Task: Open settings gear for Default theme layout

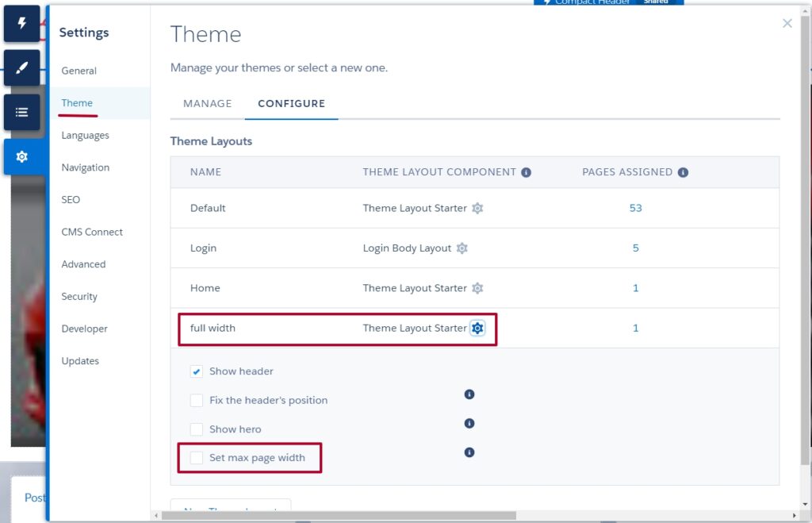Action: point(477,209)
